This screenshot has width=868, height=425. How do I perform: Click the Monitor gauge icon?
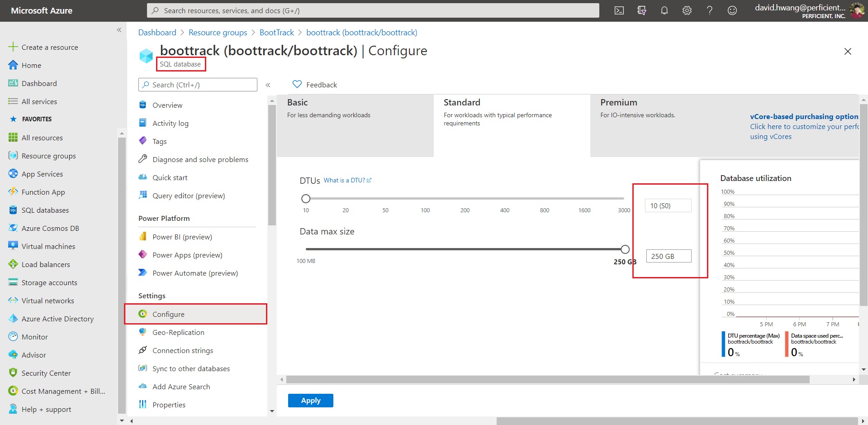click(13, 337)
